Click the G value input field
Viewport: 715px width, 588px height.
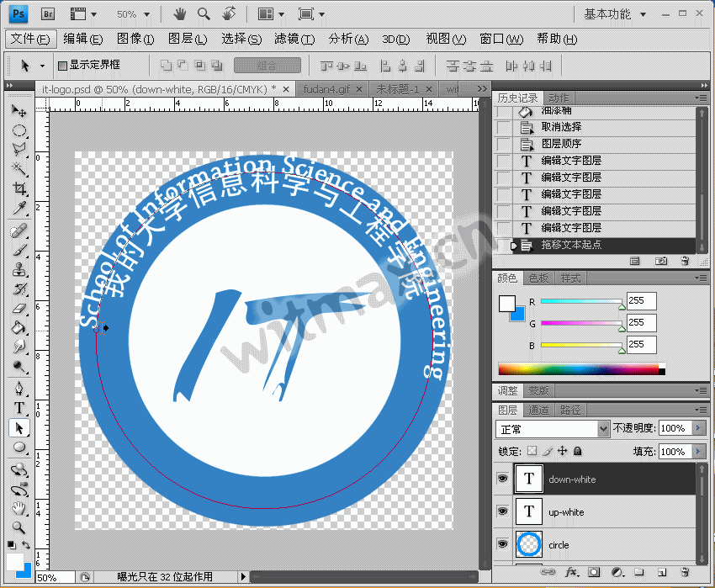coord(641,322)
